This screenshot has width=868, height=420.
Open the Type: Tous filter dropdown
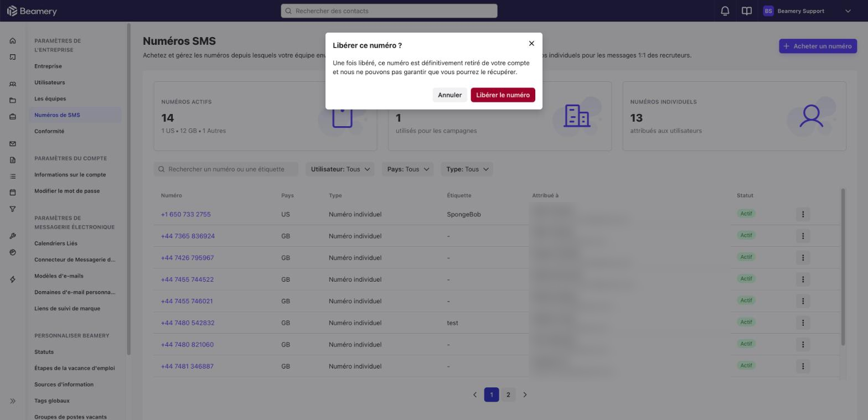467,169
